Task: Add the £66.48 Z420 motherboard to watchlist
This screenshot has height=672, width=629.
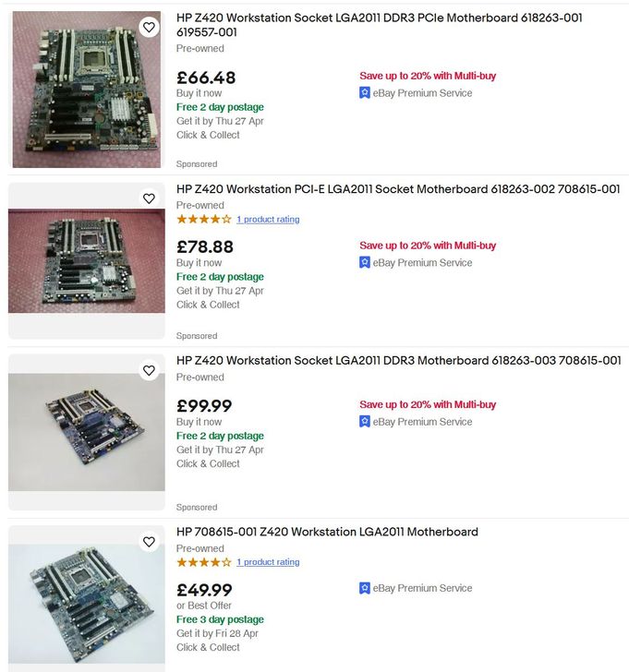Action: [x=149, y=28]
